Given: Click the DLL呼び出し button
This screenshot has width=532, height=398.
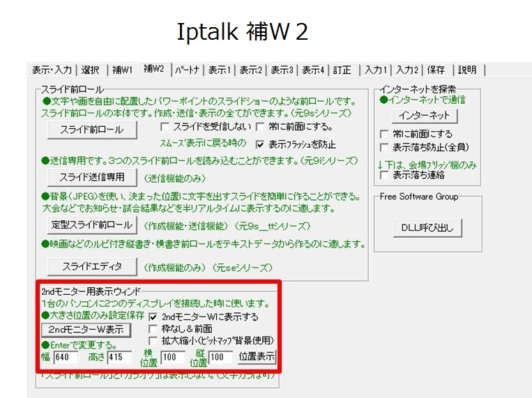Looking at the screenshot, I should click(x=427, y=228).
